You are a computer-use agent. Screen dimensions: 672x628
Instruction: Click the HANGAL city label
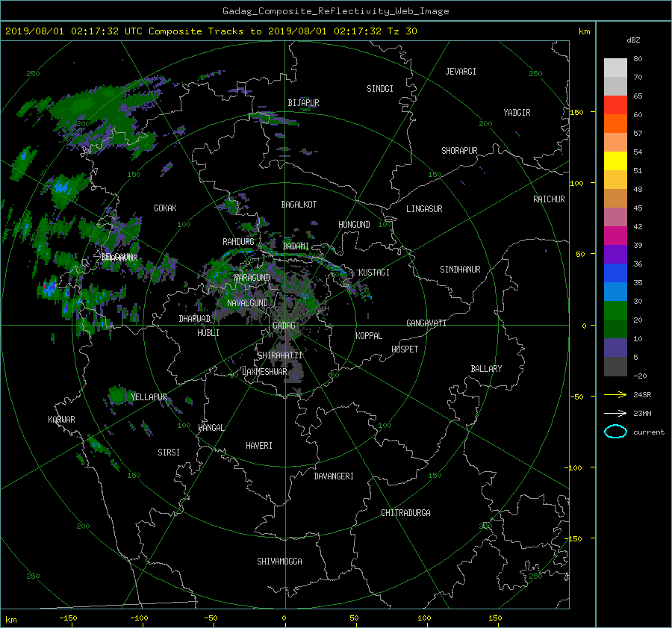211,428
